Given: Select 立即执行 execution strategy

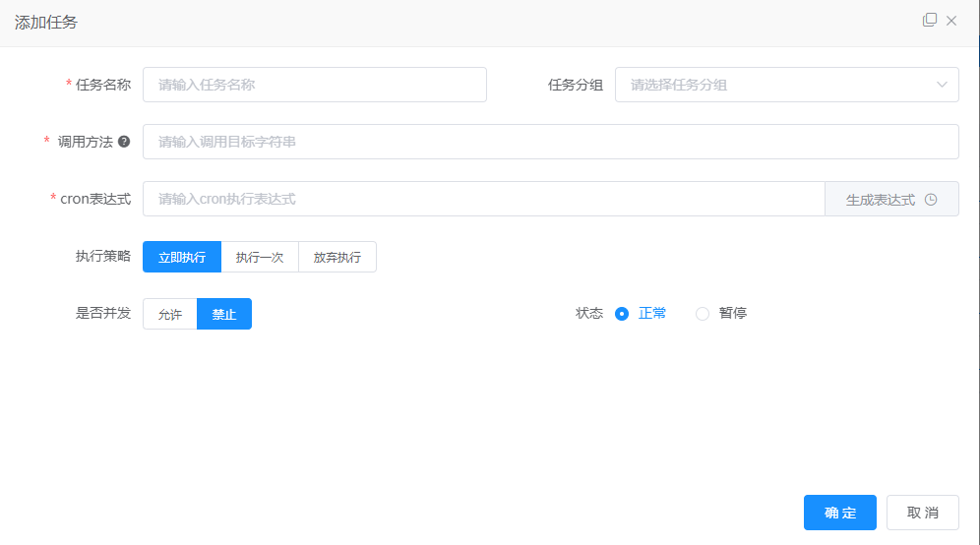Looking at the screenshot, I should [182, 257].
